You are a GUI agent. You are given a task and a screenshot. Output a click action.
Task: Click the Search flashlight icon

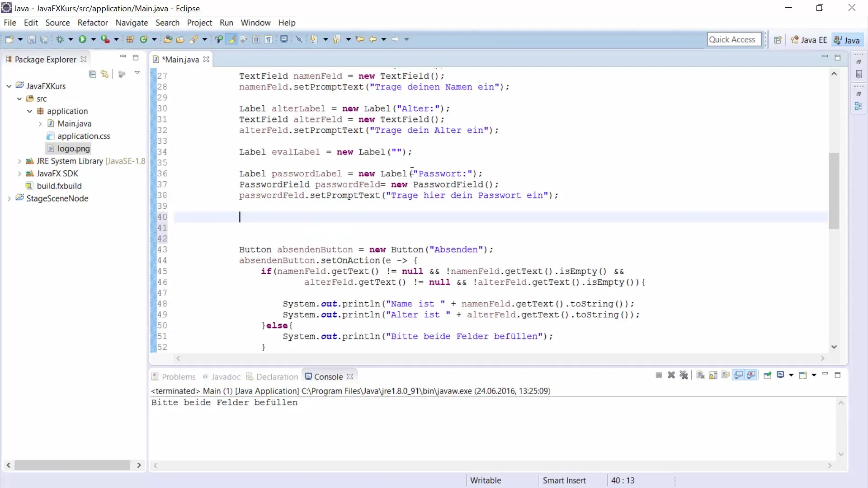tap(194, 39)
